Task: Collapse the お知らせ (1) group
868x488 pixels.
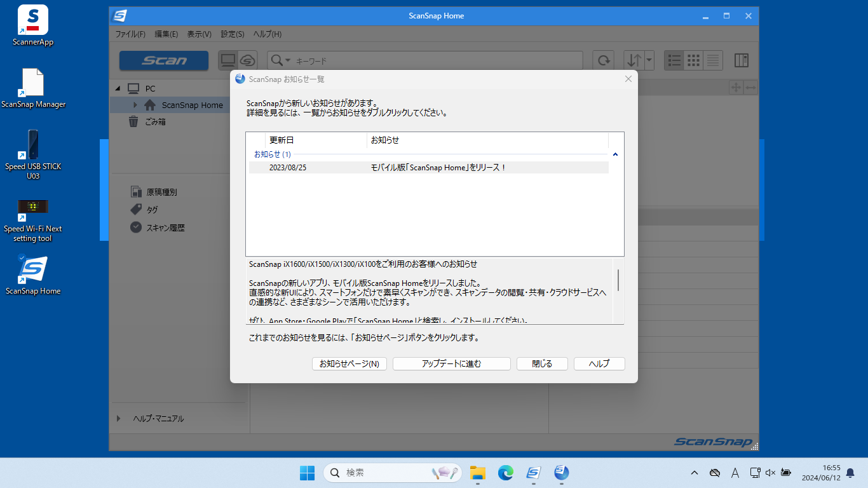Action: (615, 154)
